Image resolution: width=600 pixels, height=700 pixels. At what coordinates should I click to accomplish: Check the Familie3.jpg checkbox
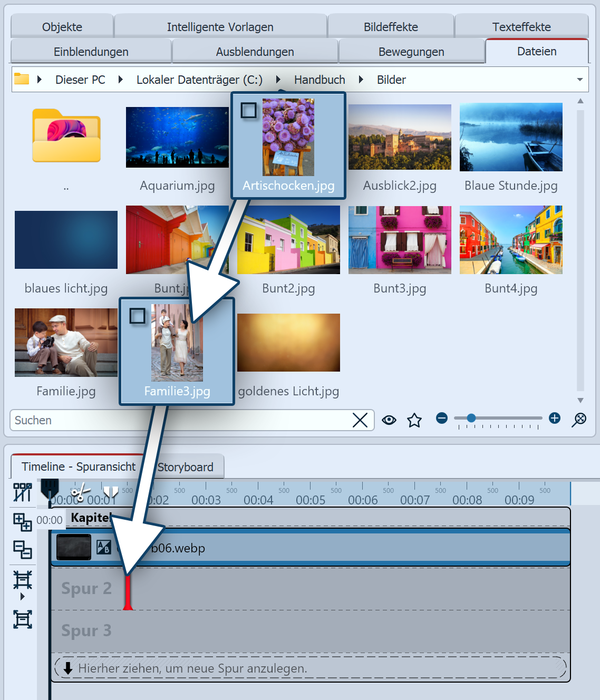click(137, 316)
